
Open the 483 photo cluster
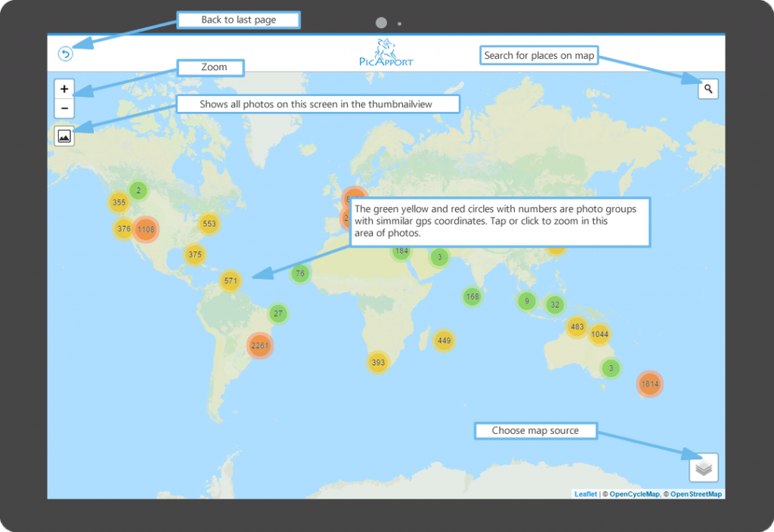click(577, 327)
